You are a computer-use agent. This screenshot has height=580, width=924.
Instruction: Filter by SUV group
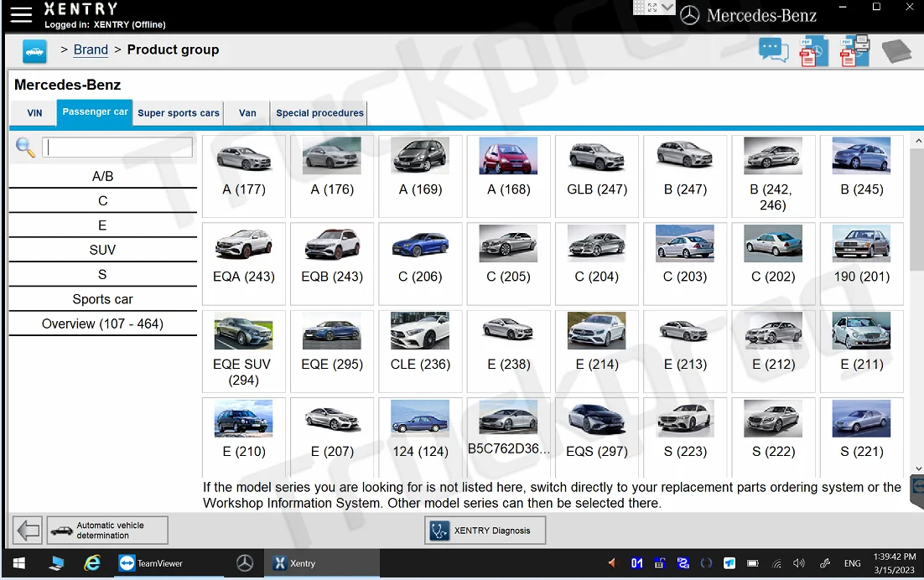click(x=102, y=251)
